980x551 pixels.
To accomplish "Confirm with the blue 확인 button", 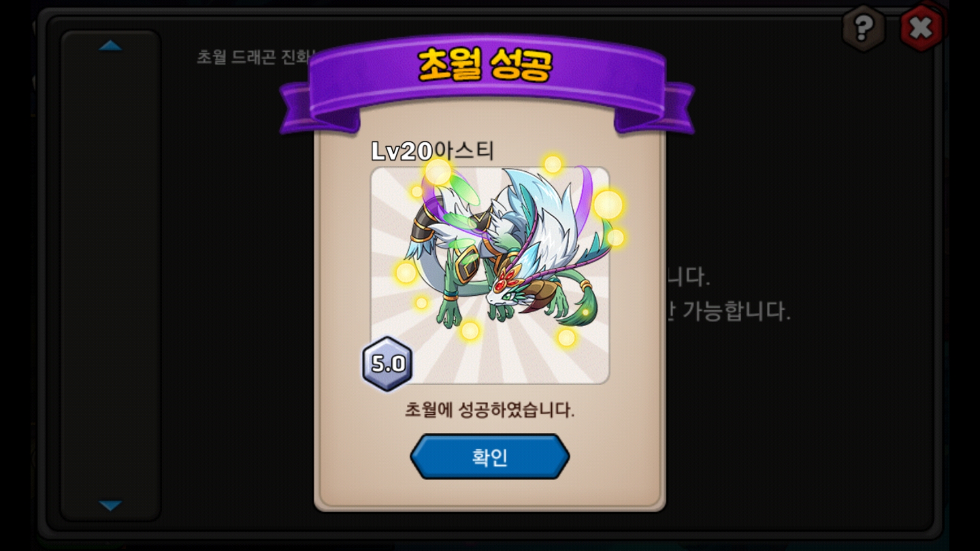I will 490,457.
